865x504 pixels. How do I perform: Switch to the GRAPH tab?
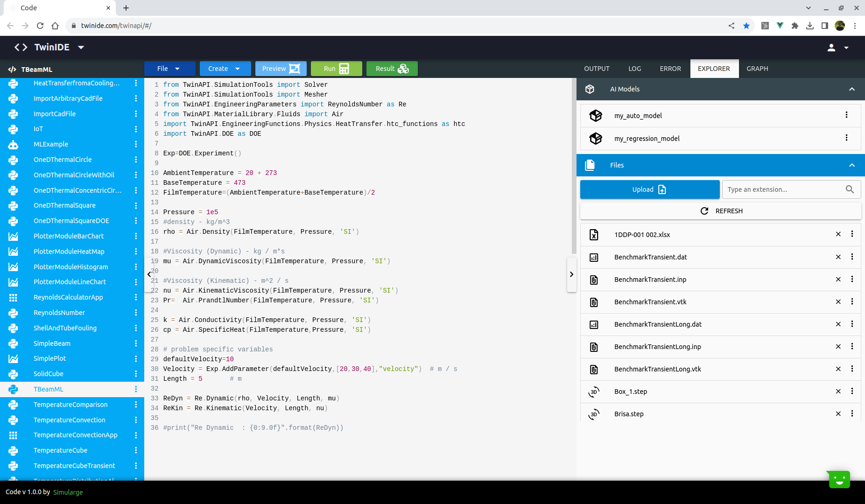tap(757, 69)
